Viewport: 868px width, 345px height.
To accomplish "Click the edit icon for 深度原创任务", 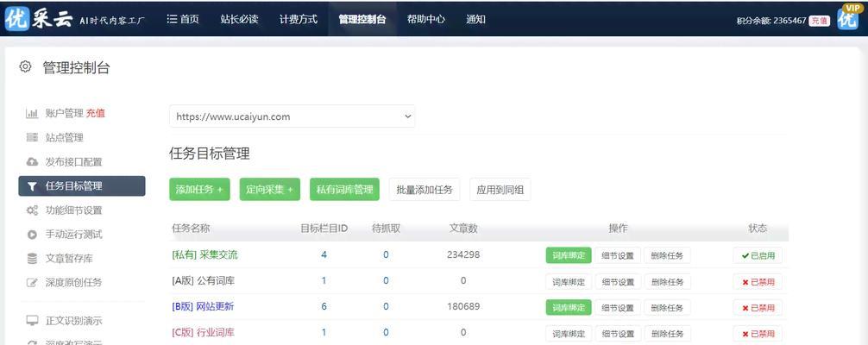I will pos(32,282).
